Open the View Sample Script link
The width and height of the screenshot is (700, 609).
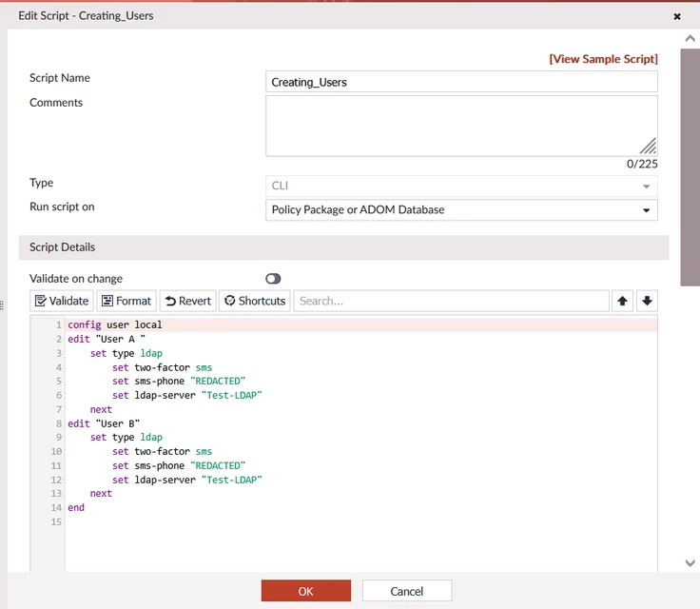[x=603, y=59]
